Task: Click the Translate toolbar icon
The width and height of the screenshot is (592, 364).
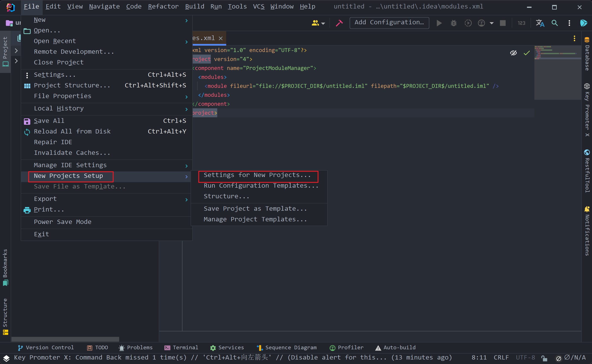Action: [540, 23]
